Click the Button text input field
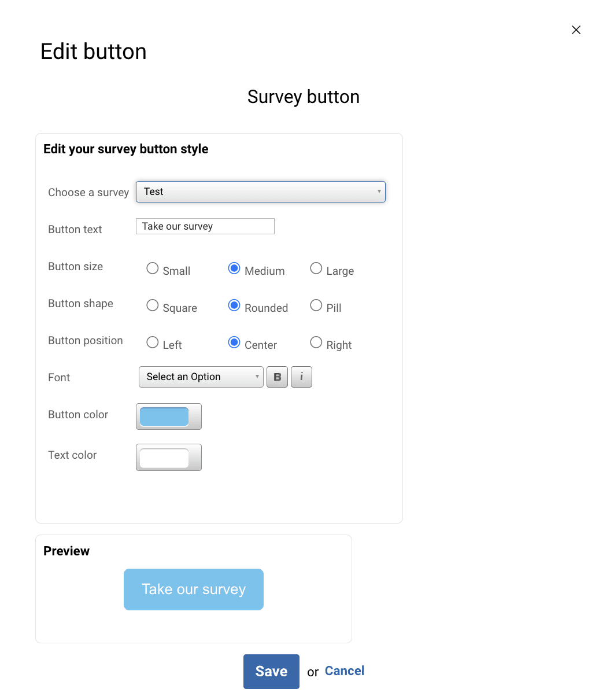The image size is (599, 700). point(205,226)
